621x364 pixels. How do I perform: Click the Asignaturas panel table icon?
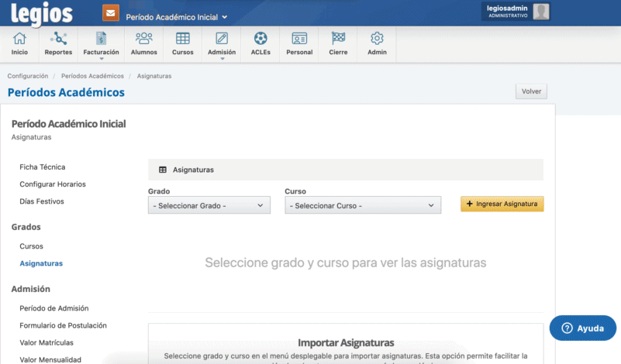coord(163,170)
